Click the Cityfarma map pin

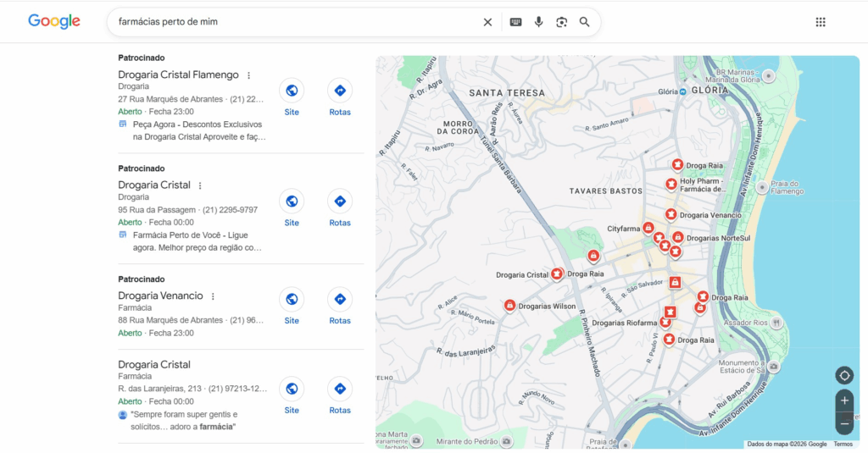(648, 227)
